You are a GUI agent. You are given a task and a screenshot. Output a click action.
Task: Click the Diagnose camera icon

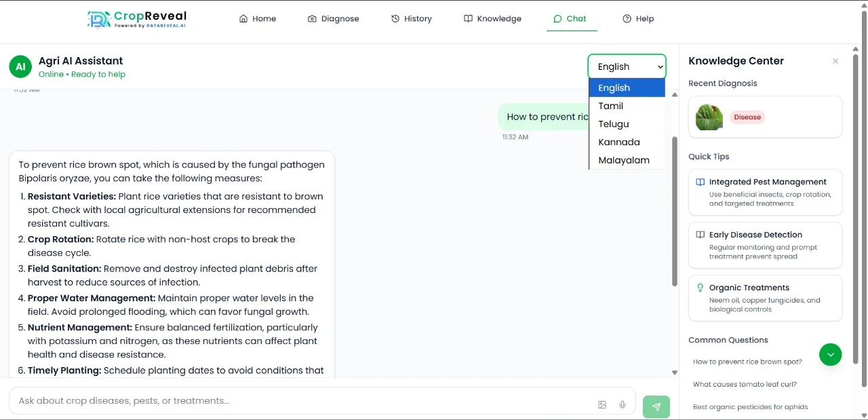point(312,18)
